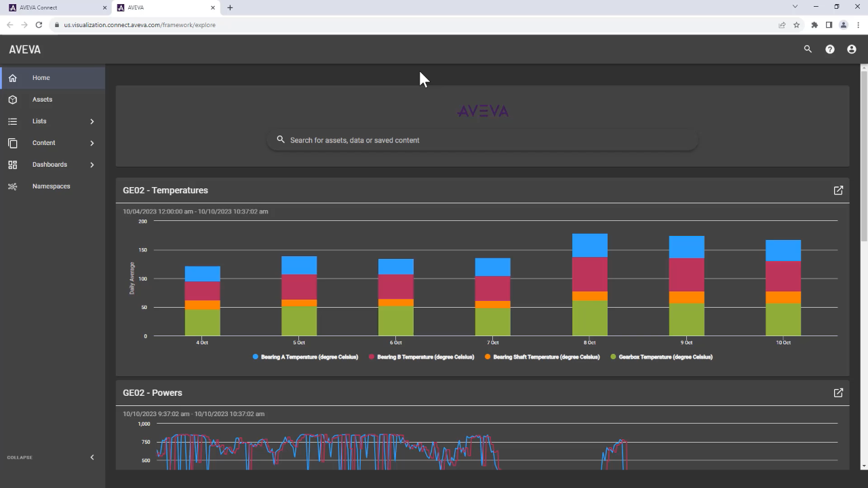Expand the Lists submenu arrow

92,121
